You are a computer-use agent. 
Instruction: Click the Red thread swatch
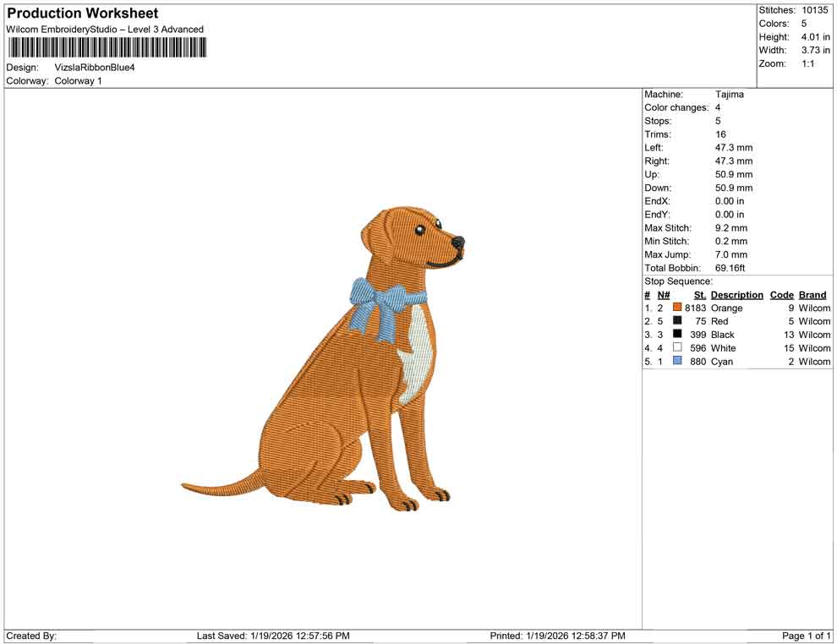(676, 321)
